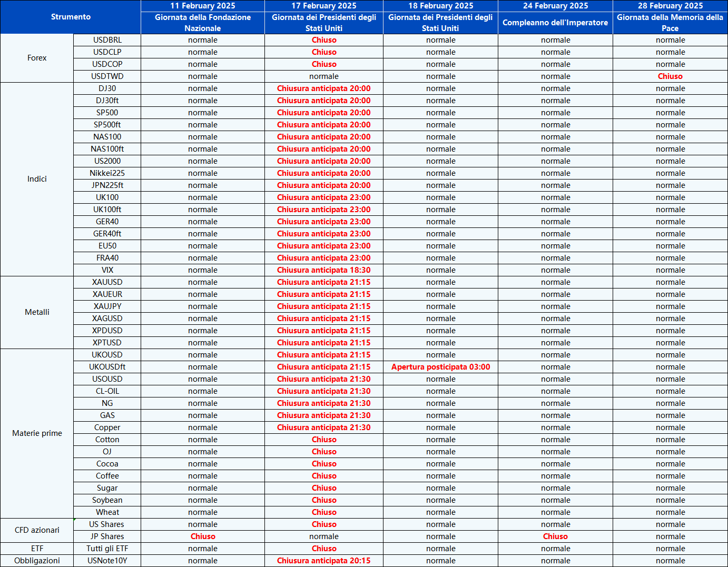The width and height of the screenshot is (728, 567).
Task: Click the Metalli category cell
Action: pyautogui.click(x=37, y=312)
